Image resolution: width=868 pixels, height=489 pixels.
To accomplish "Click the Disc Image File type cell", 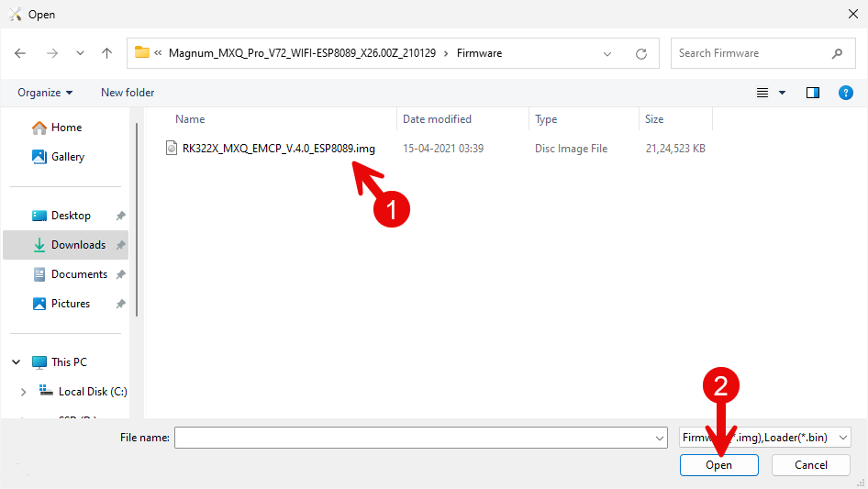I will (x=571, y=149).
